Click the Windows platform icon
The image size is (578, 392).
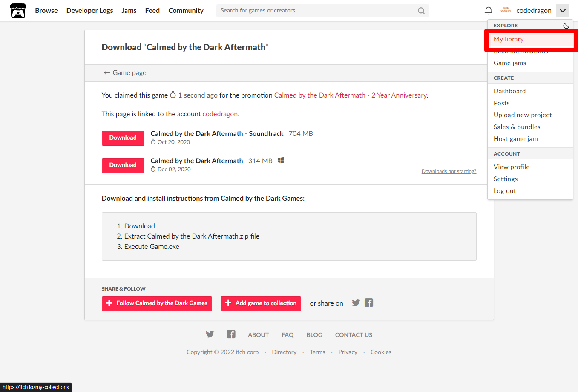point(281,160)
